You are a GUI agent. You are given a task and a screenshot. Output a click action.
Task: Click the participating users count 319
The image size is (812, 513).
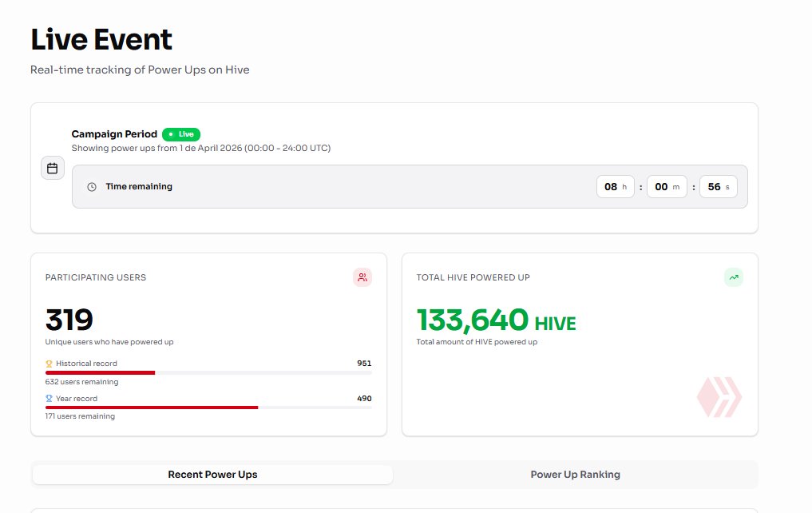[x=69, y=320]
